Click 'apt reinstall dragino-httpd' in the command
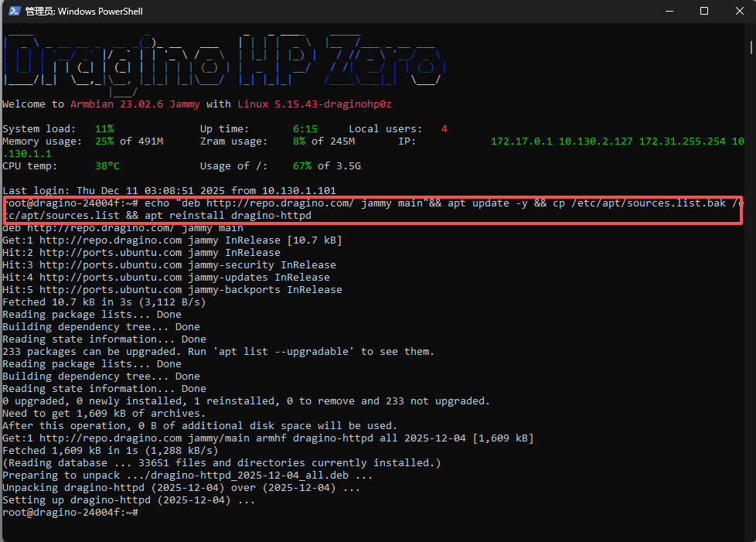Image resolution: width=756 pixels, height=542 pixels. click(228, 216)
